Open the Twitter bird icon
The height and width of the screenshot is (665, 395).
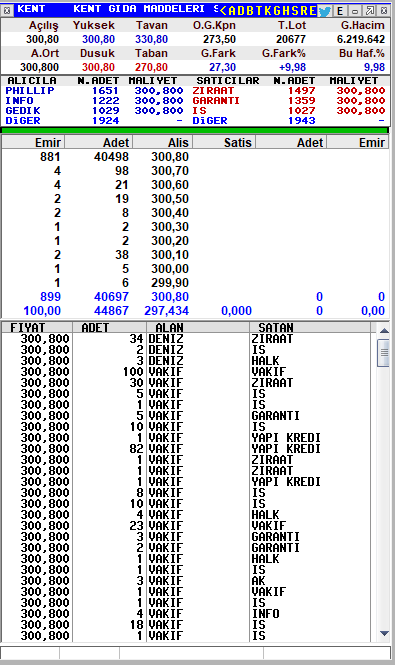pyautogui.click(x=325, y=11)
